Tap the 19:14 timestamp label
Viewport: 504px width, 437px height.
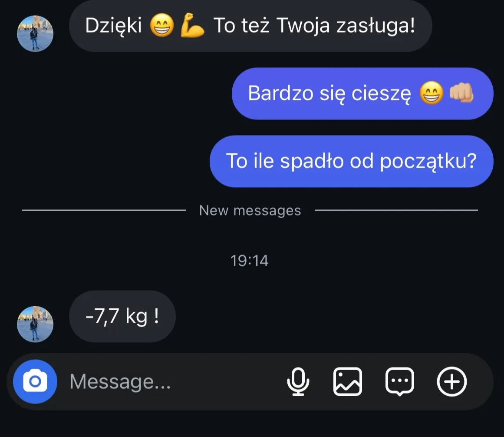tap(250, 261)
